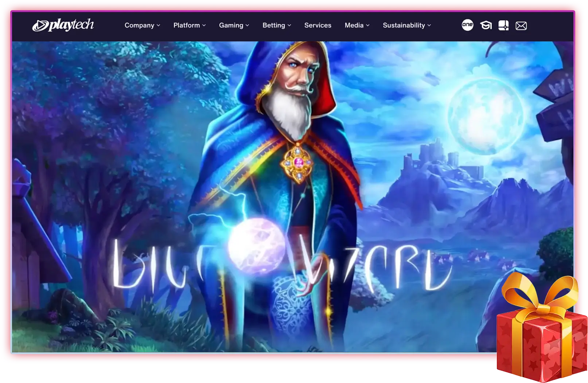Open the envelope contact icon
Viewport: 588px width, 383px height.
[521, 26]
